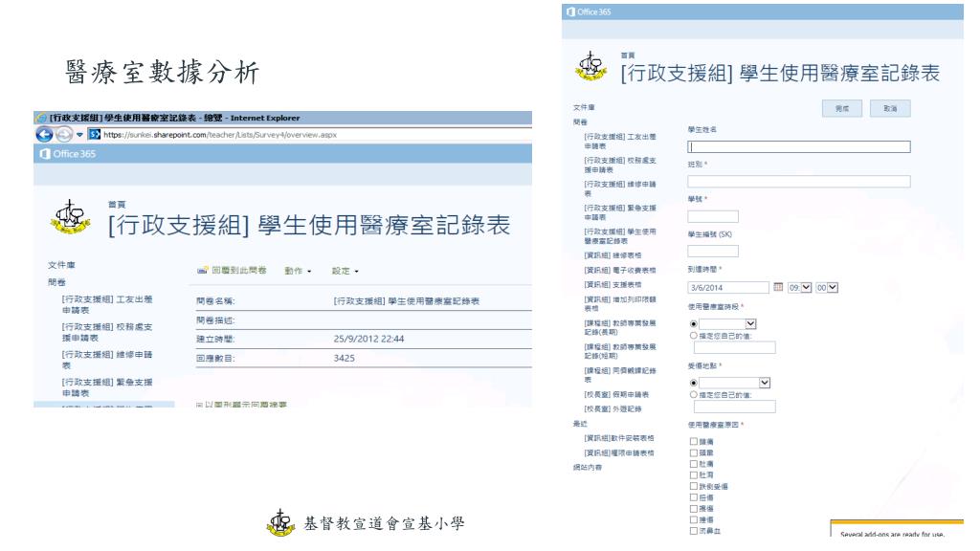Open the 設定 dropdown menu
The width and height of the screenshot is (980, 551).
pyautogui.click(x=345, y=271)
